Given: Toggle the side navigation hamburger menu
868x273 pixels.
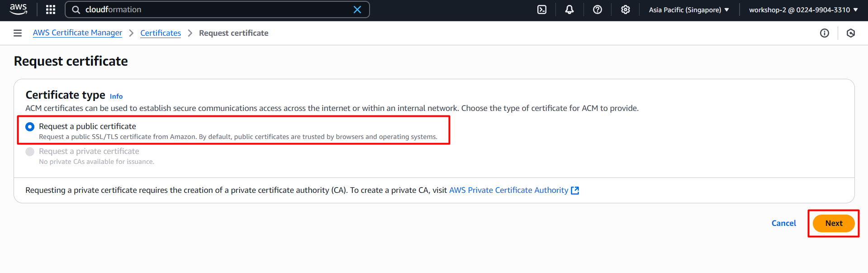Looking at the screenshot, I should point(18,33).
